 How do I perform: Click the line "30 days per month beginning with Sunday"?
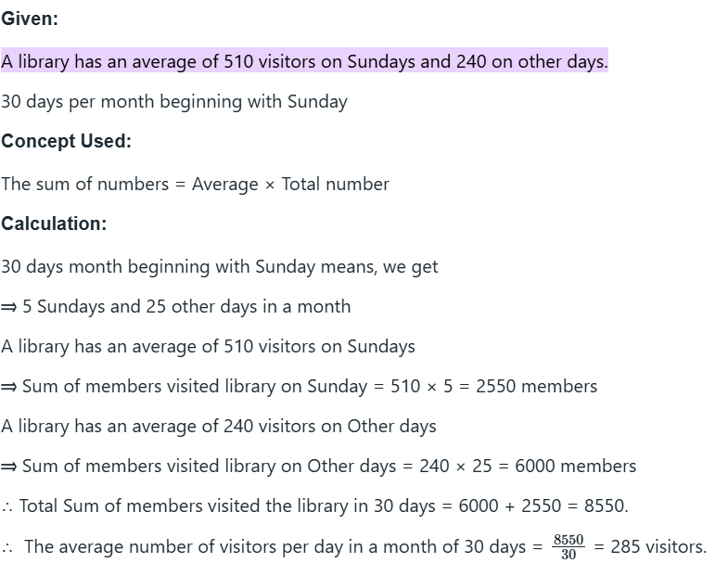173,102
